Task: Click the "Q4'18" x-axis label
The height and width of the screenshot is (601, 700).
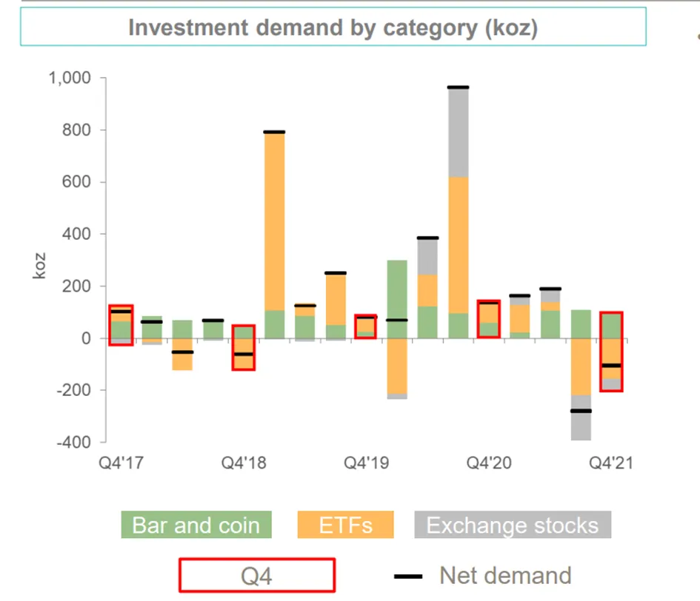Action: (x=244, y=463)
